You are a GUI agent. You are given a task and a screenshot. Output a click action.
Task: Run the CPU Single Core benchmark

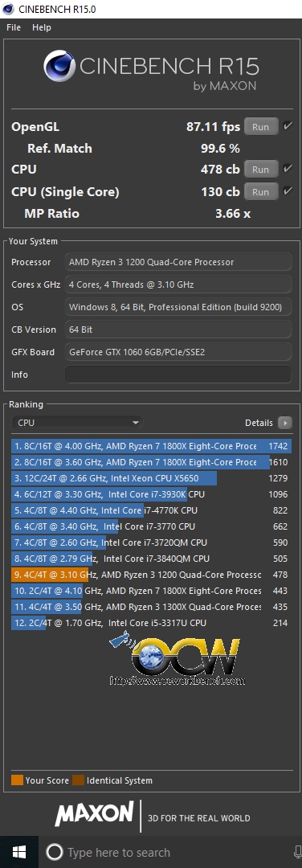[x=260, y=192]
